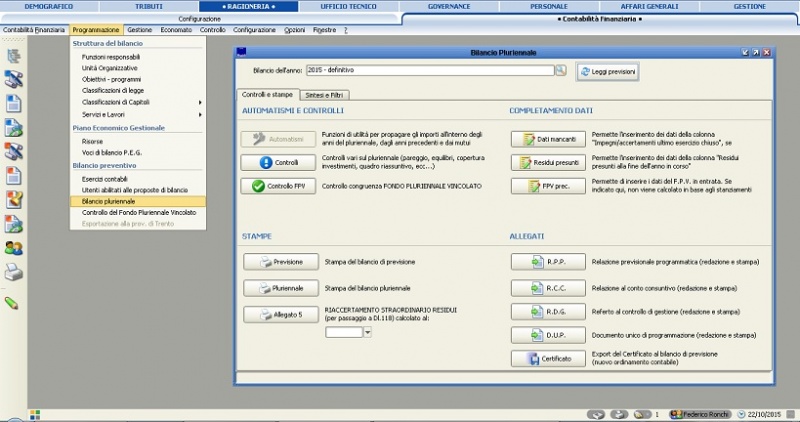Image resolution: width=800 pixels, height=422 pixels.
Task: Click the search icon beside the year field
Action: point(561,71)
